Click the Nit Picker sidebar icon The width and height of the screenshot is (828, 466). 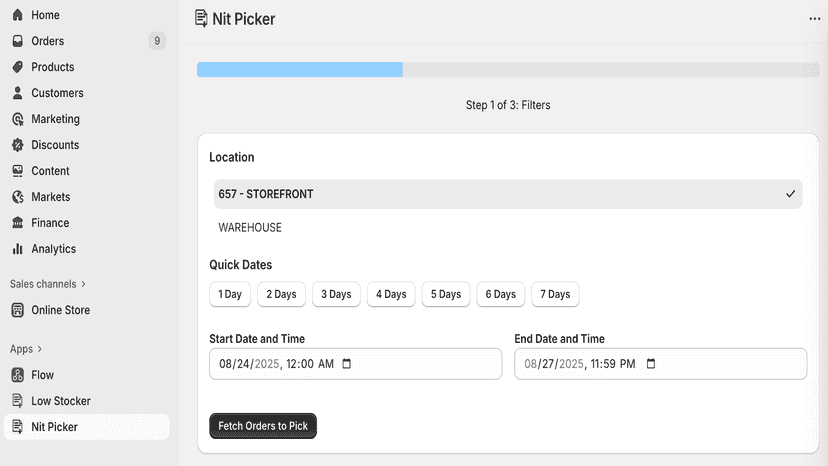(x=17, y=427)
